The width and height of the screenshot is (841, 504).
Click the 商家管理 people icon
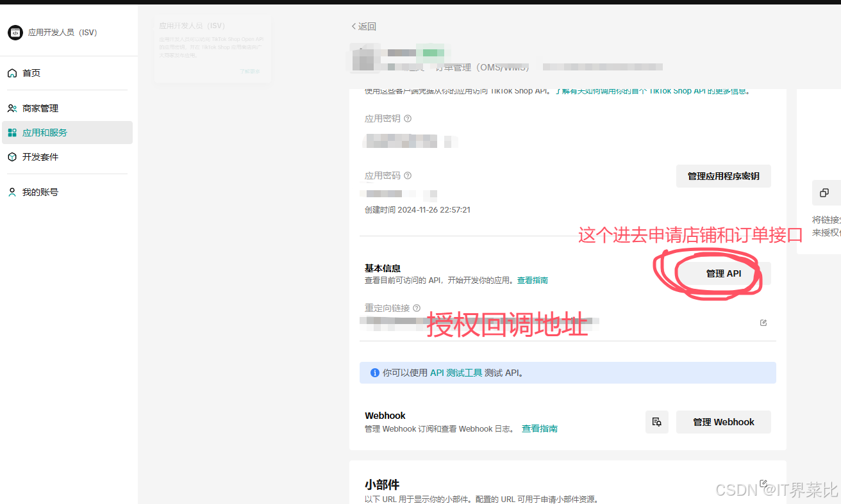(12, 108)
